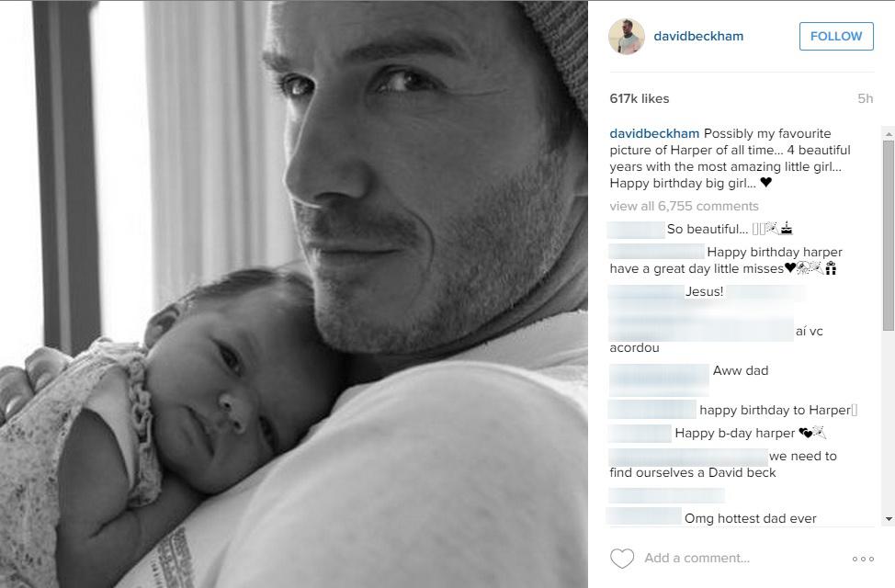This screenshot has width=895, height=588.
Task: Click the FOLLOW button
Action: 836,37
